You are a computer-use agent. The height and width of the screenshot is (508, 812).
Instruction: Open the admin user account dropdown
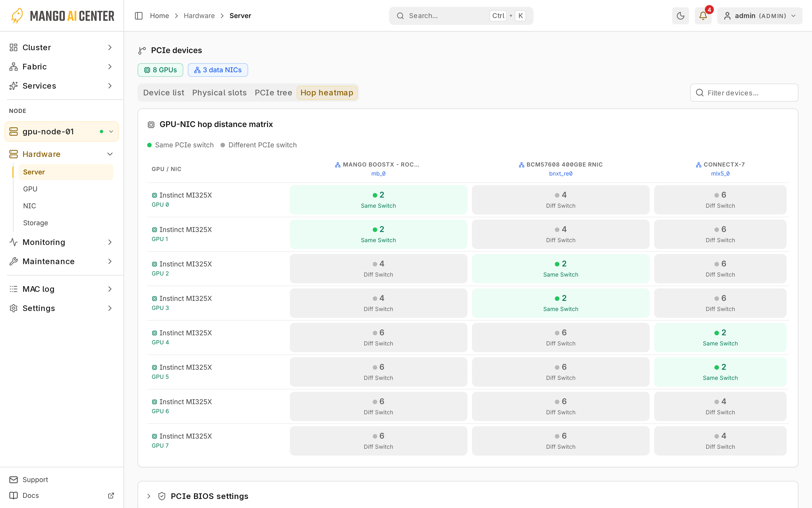pyautogui.click(x=760, y=16)
